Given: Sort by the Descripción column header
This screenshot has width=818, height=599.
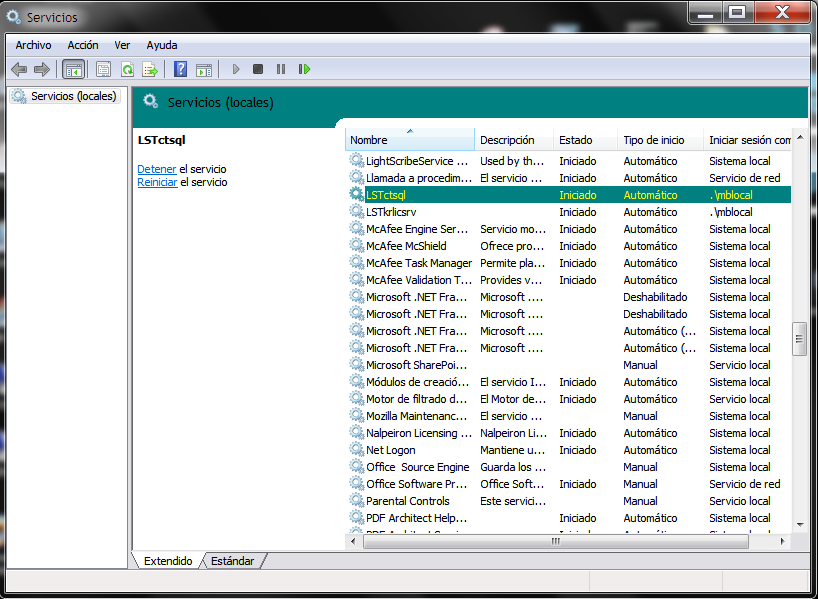Looking at the screenshot, I should click(x=514, y=140).
